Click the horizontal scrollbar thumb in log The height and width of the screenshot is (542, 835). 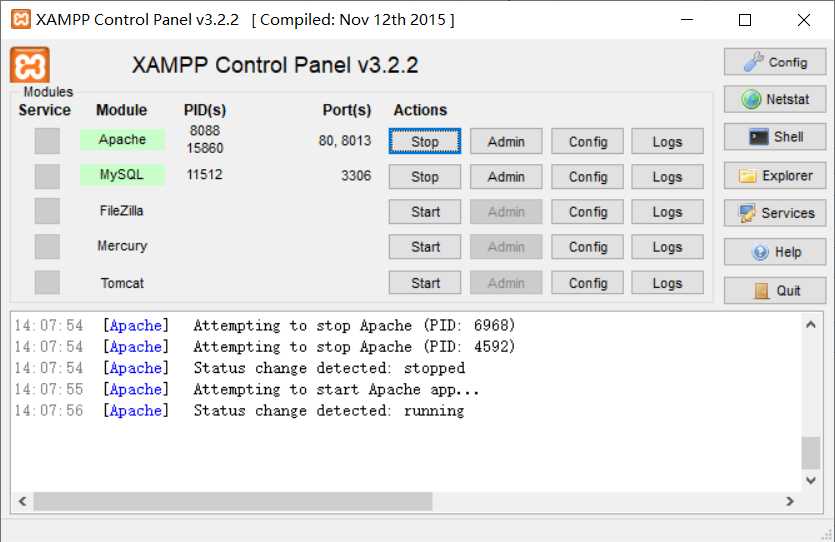[233, 501]
